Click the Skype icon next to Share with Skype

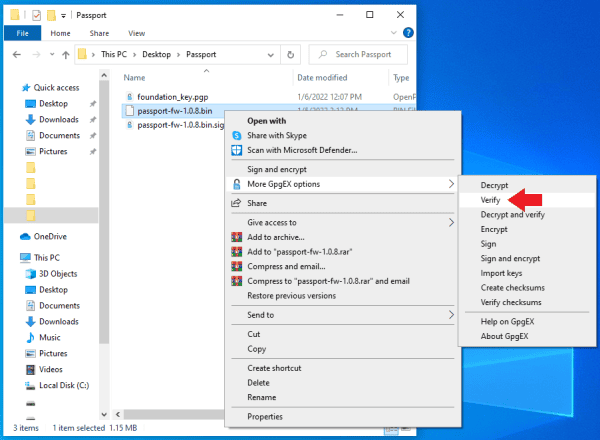(237, 135)
